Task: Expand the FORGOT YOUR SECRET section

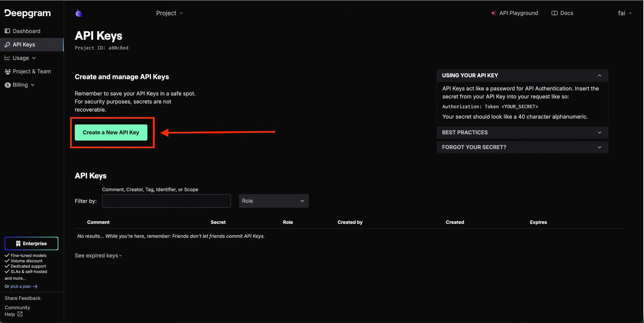Action: pos(522,147)
